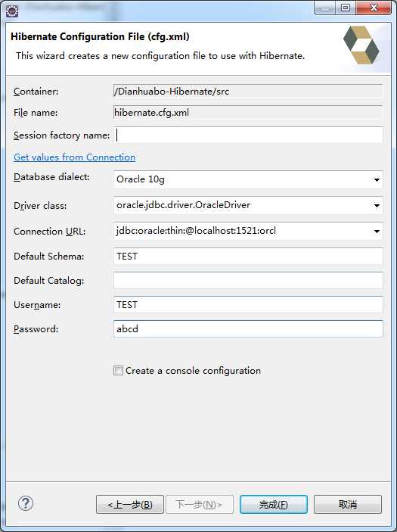Click the Driver class label
Screen dimensions: 397x532
coord(40,206)
